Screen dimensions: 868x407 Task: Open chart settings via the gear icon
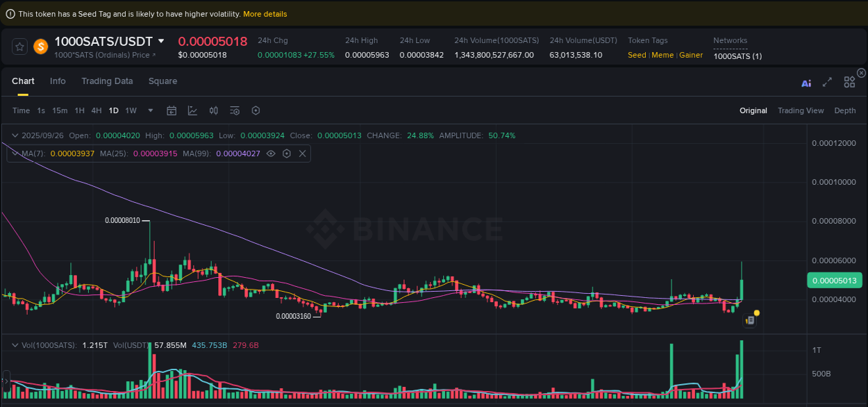tap(256, 110)
